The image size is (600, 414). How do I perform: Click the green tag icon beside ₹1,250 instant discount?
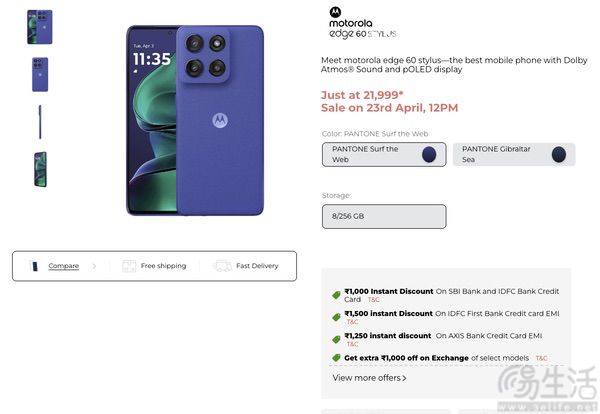coord(336,339)
